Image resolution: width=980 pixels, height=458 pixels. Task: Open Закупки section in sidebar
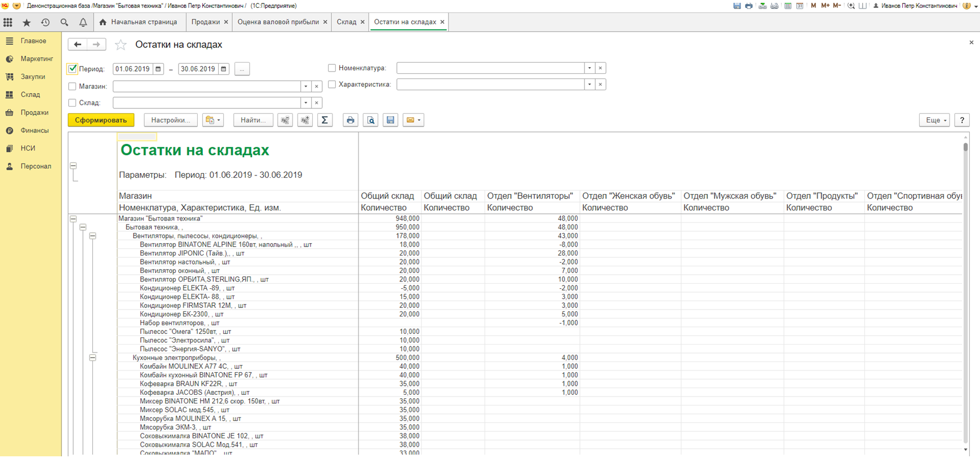point(33,77)
